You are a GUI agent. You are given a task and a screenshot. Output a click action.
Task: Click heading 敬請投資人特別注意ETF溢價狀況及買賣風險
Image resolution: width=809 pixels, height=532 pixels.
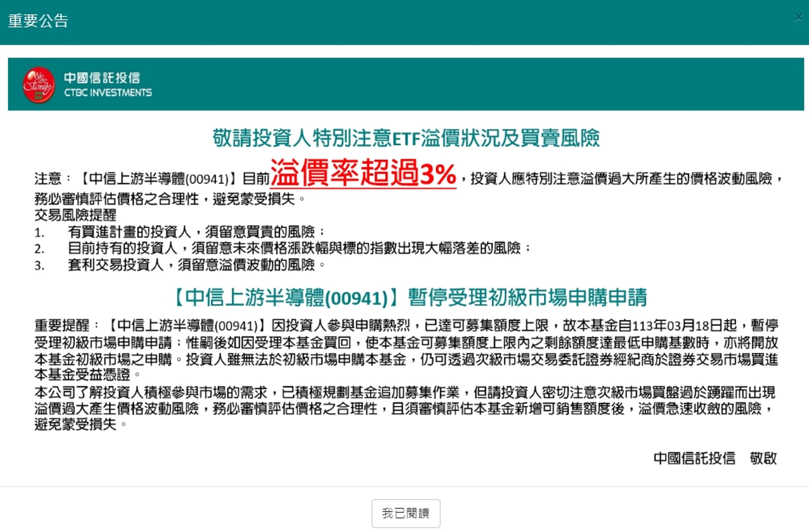pyautogui.click(x=406, y=138)
